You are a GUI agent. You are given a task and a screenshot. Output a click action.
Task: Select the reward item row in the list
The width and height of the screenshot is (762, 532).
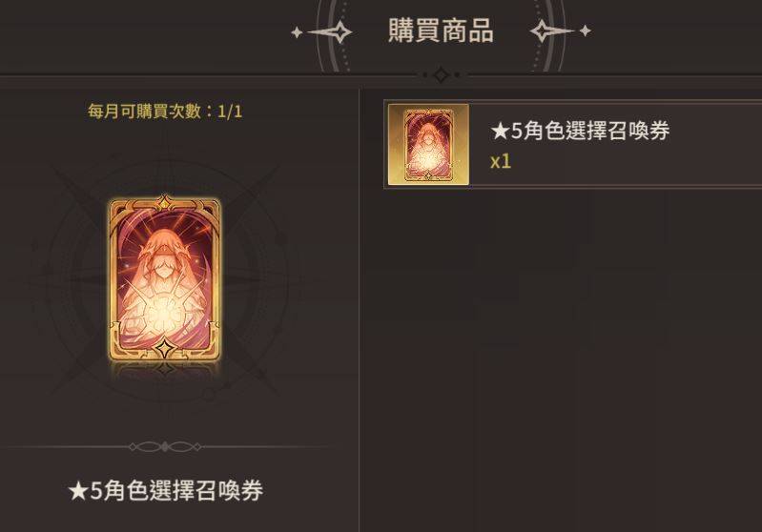[573, 144]
